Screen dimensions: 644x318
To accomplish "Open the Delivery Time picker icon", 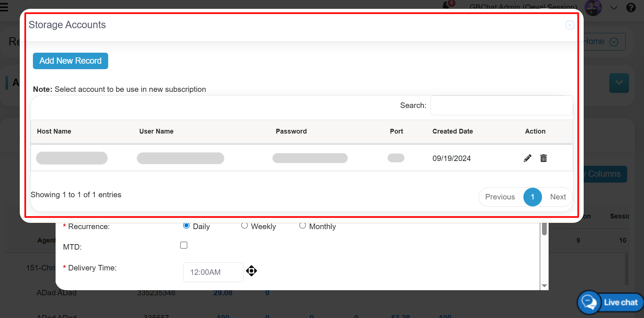I will pyautogui.click(x=251, y=271).
